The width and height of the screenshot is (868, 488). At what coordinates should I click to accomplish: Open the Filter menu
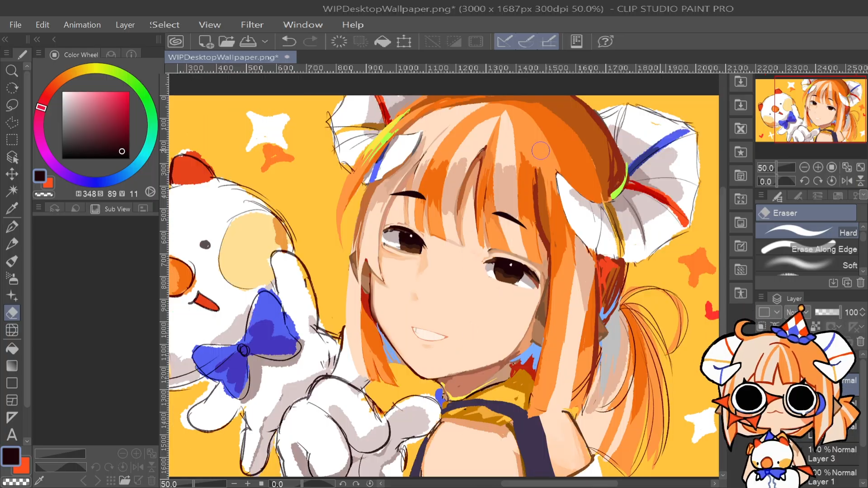tap(252, 25)
